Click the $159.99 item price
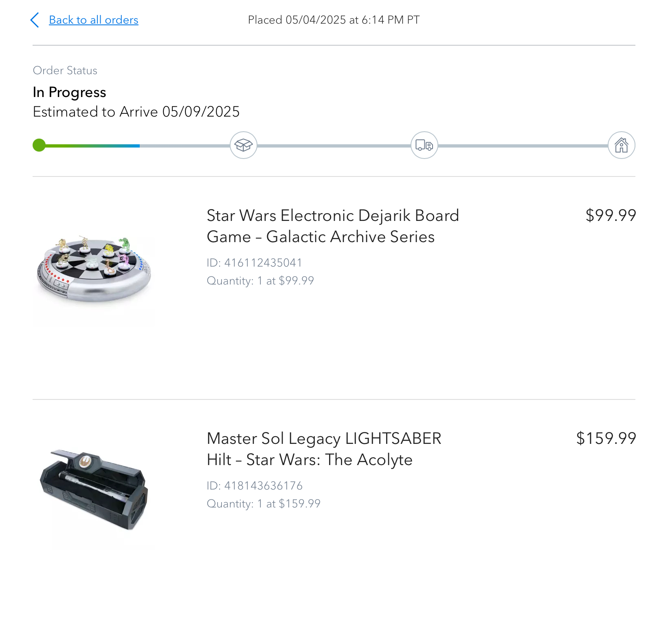 [606, 438]
